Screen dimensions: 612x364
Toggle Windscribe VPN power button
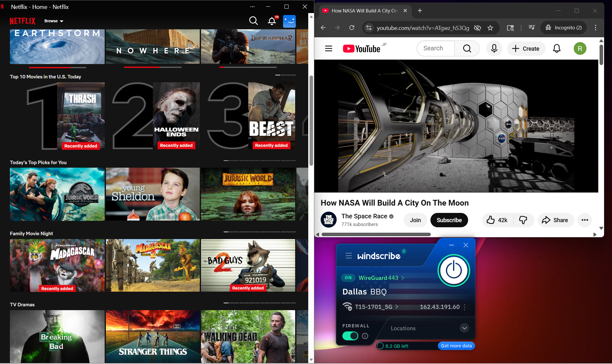(454, 270)
